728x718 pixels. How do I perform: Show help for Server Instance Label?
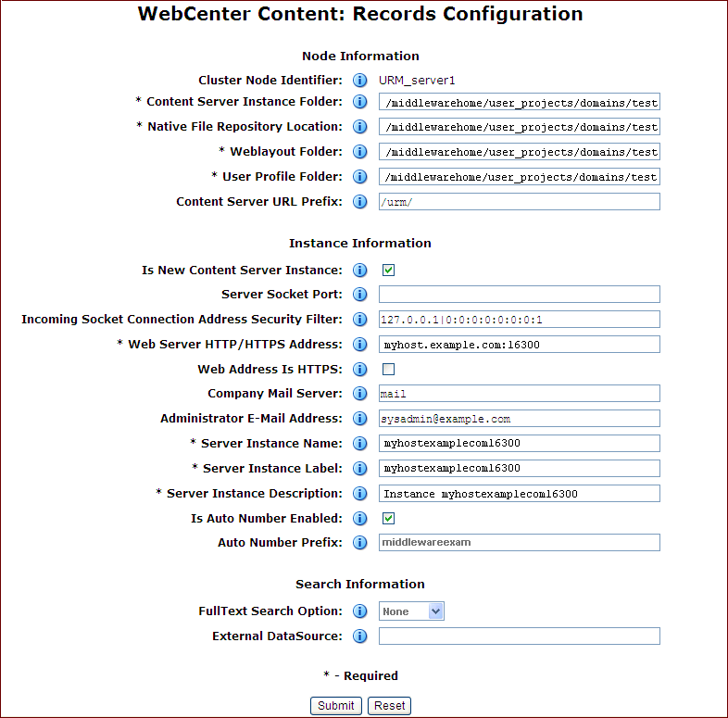pos(359,468)
